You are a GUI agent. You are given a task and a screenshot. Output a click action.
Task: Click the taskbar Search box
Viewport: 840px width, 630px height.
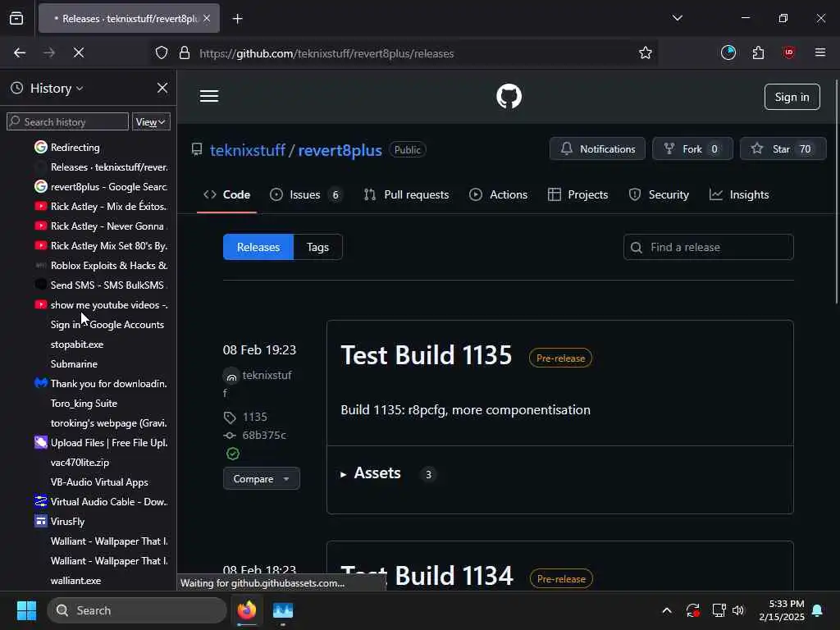click(137, 610)
